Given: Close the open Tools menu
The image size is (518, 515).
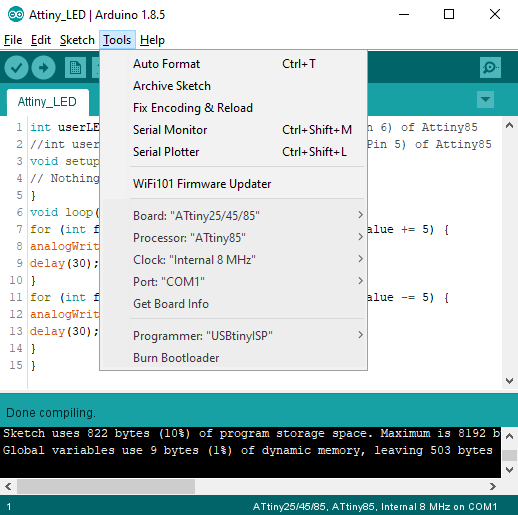Looking at the screenshot, I should click(117, 40).
